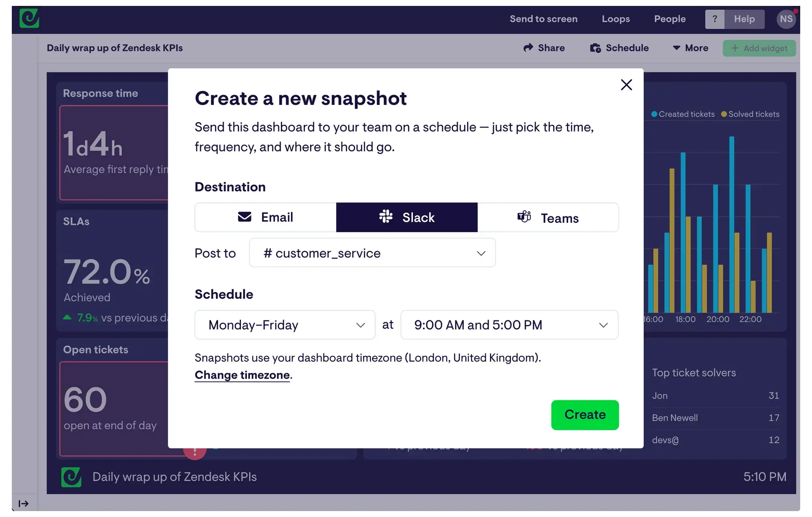Click the Geckoboard logo in top bar
Screen dimensions: 812x517
(29, 18)
